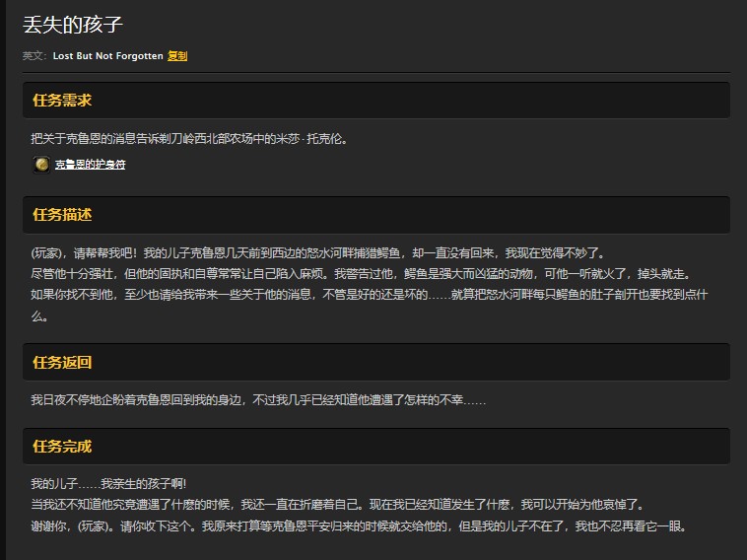The height and width of the screenshot is (560, 747).
Task: Click the completion line 我的儿子……我亲生的孩子啊
Action: 108,484
